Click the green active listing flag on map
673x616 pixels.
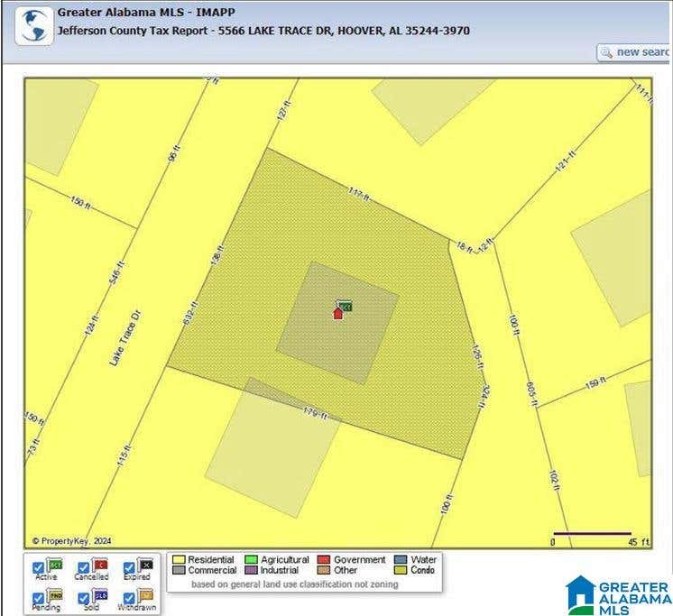(x=345, y=306)
